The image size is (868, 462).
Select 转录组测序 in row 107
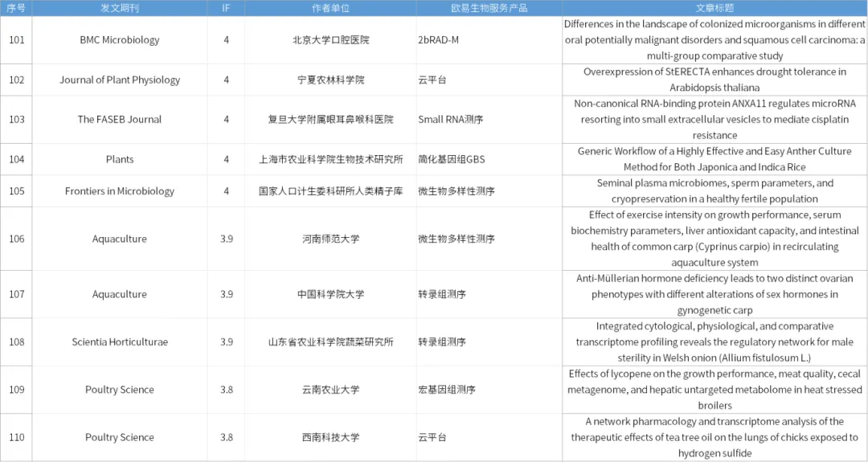(489, 294)
